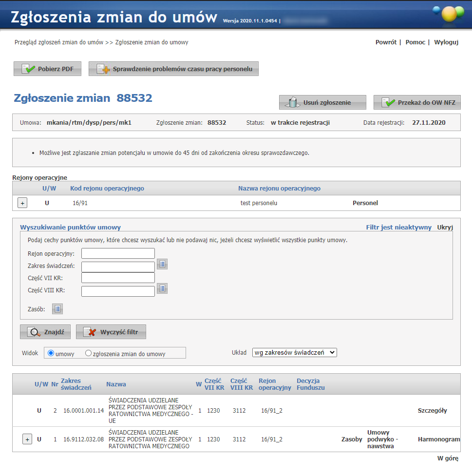Expand contract item 16.9112.032.08 row
The width and height of the screenshot is (472, 476).
click(x=27, y=439)
